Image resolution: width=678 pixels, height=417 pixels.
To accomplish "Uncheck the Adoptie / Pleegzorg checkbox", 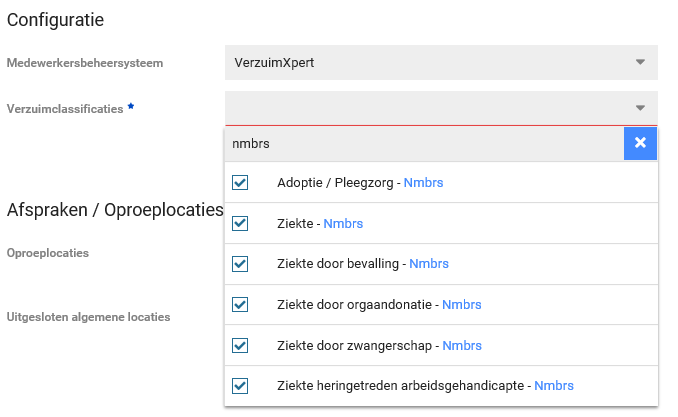I will click(x=240, y=183).
